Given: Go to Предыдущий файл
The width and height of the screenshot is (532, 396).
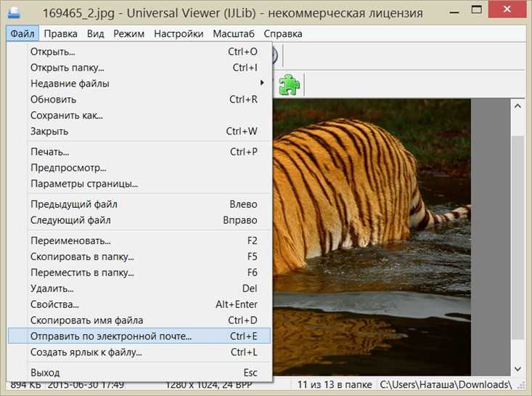Looking at the screenshot, I should [139, 204].
